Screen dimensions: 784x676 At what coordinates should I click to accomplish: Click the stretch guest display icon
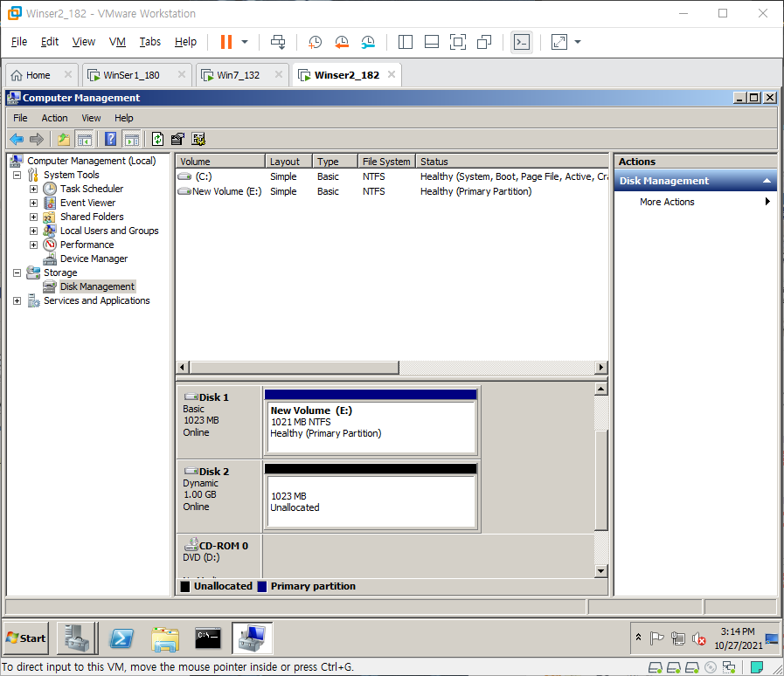pyautogui.click(x=559, y=42)
